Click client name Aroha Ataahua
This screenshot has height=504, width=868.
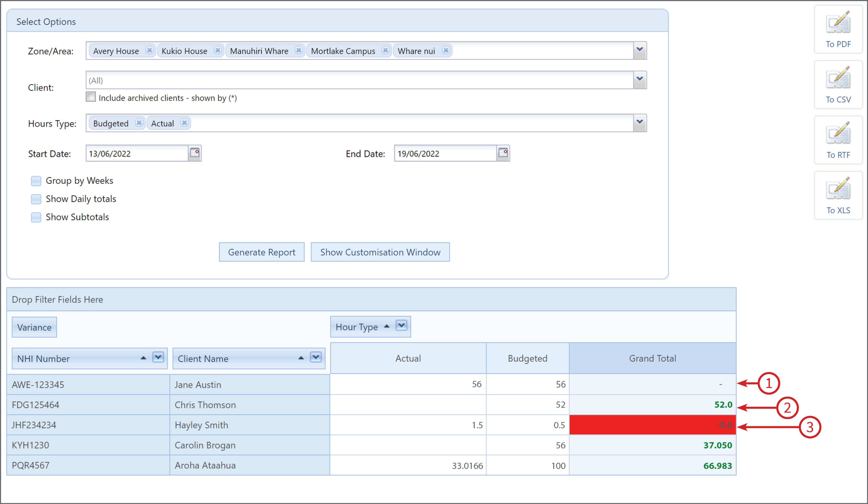(x=205, y=465)
